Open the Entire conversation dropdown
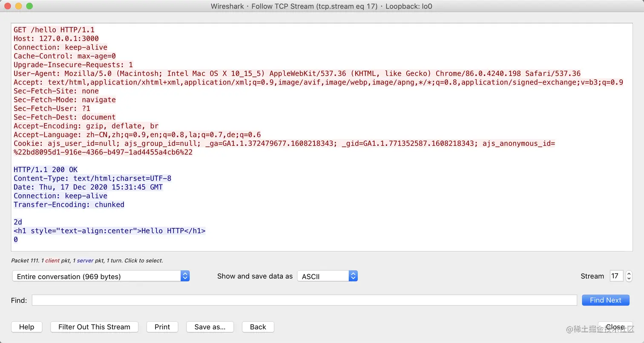Viewport: 644px width, 343px height. (101, 276)
